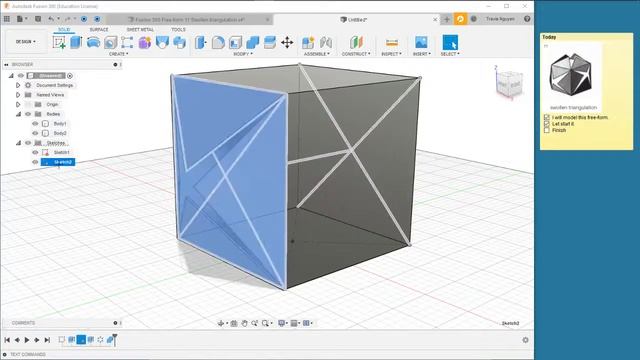
Task: Expand the Origin node
Action: pyautogui.click(x=18, y=104)
